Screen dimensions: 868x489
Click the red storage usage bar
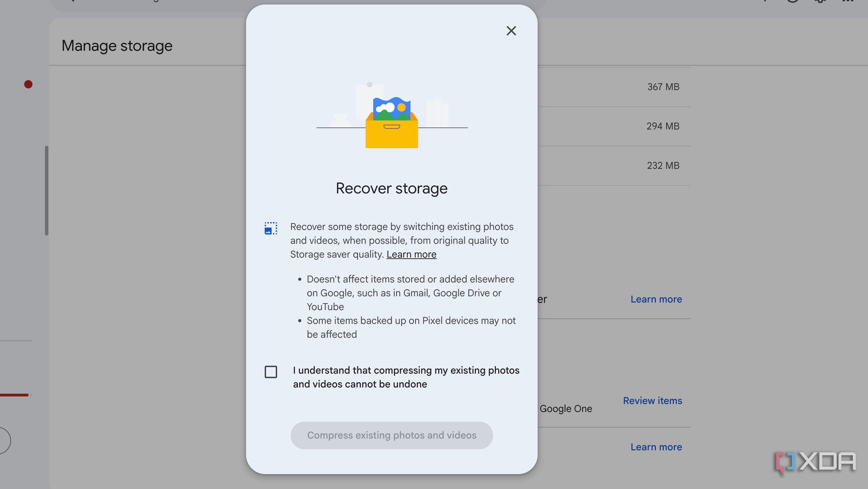click(x=15, y=395)
